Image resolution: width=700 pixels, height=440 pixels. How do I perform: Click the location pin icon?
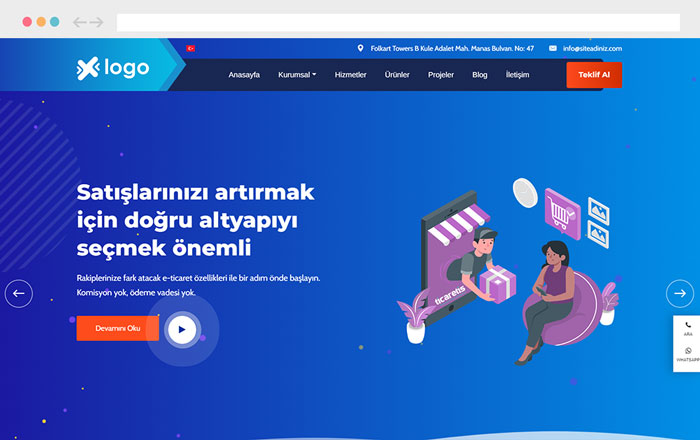coord(360,48)
